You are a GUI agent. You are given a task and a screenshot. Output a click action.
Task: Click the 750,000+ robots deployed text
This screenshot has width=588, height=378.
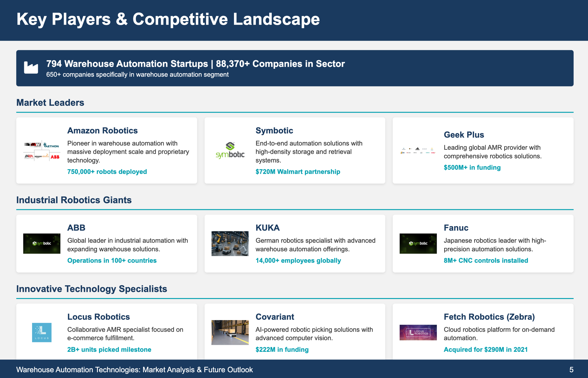[107, 172]
